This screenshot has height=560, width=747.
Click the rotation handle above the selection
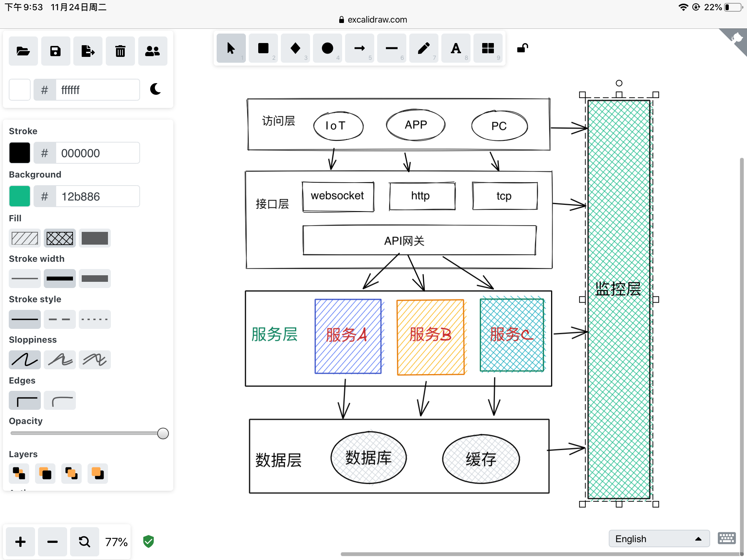(x=619, y=83)
